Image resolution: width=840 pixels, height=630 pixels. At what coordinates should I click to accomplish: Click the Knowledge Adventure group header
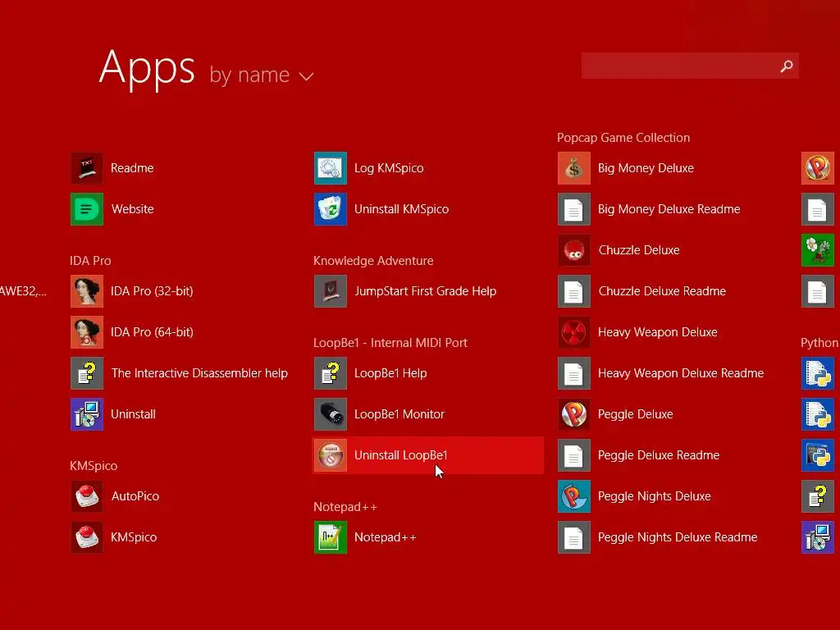[373, 261]
